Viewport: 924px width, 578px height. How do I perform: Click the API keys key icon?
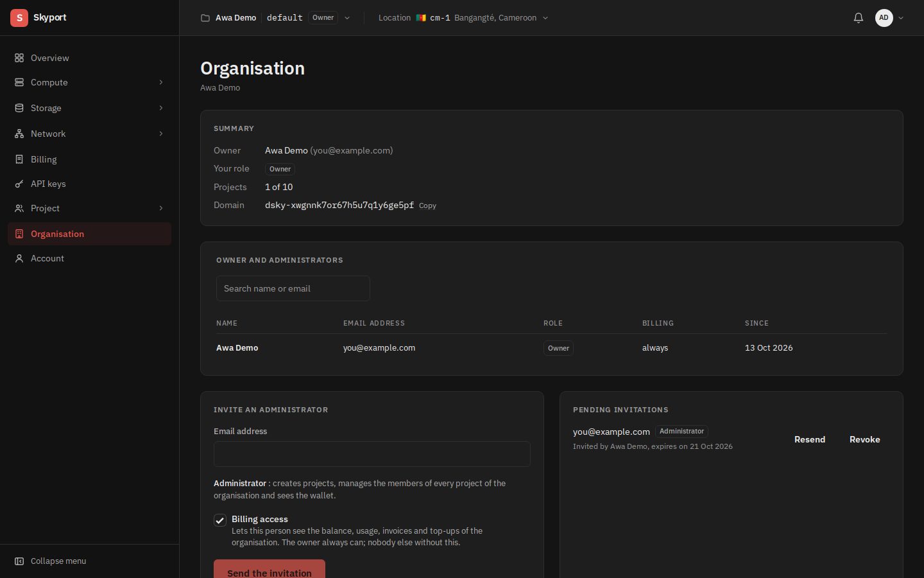click(x=19, y=184)
